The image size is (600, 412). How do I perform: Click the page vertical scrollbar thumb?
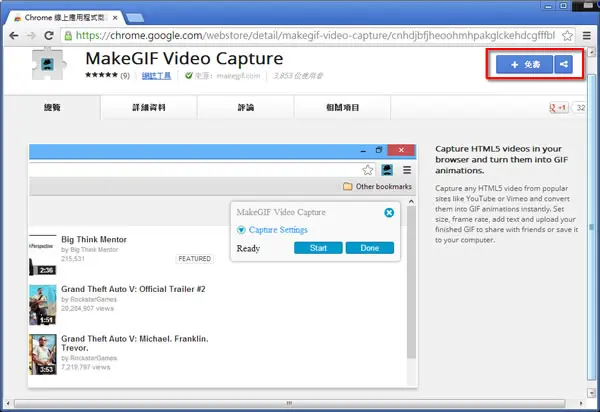click(591, 226)
